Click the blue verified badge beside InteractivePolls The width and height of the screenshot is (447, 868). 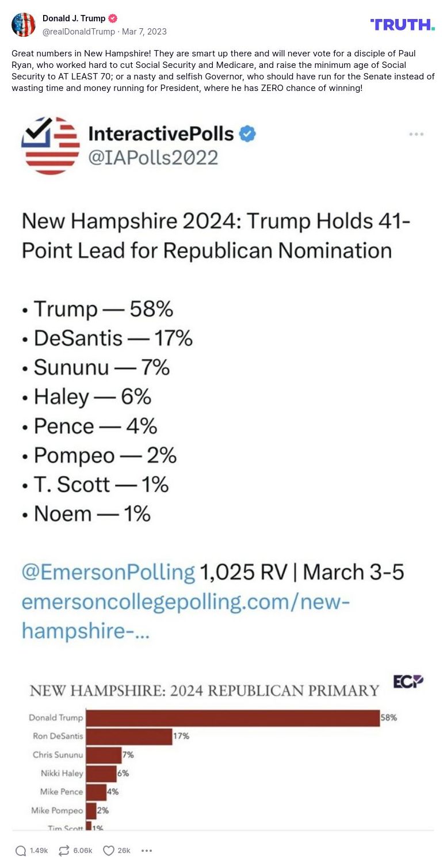pyautogui.click(x=247, y=134)
